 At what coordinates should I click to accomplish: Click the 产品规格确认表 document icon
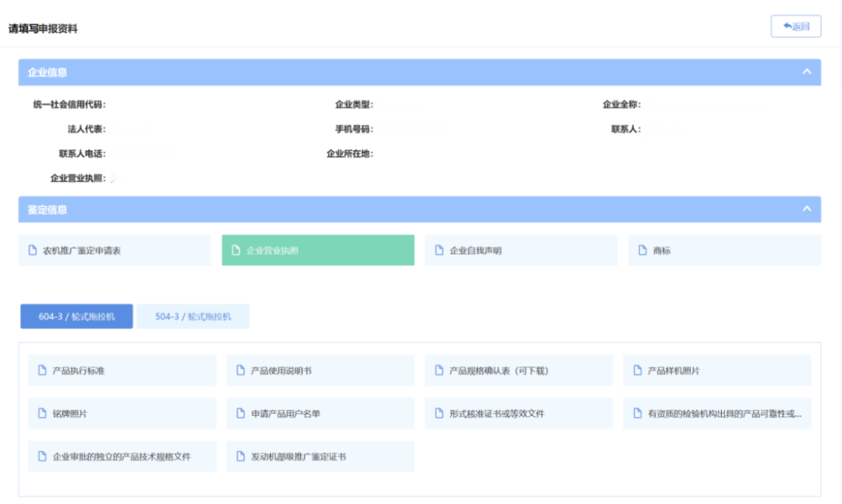point(440,371)
